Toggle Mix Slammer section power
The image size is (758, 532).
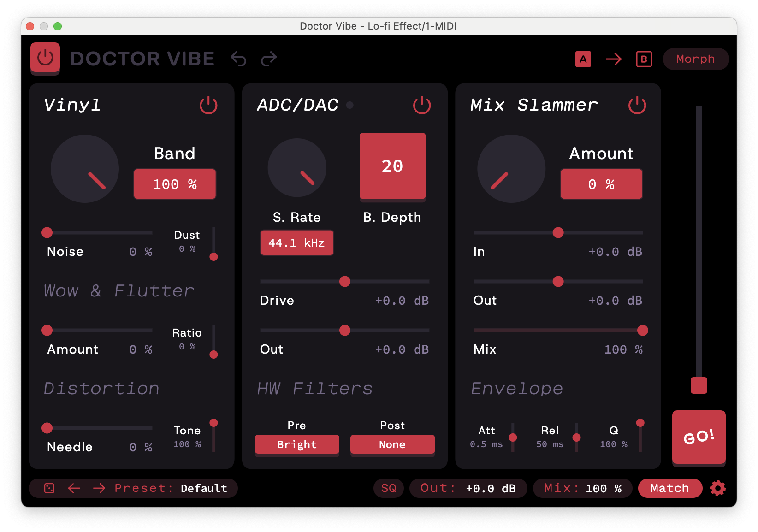coord(637,105)
